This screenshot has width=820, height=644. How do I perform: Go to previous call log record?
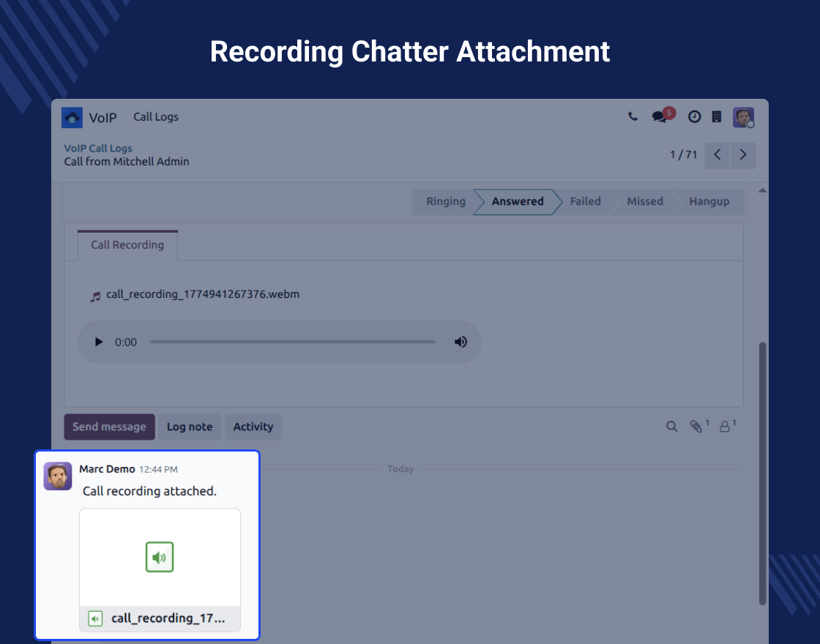coord(717,155)
